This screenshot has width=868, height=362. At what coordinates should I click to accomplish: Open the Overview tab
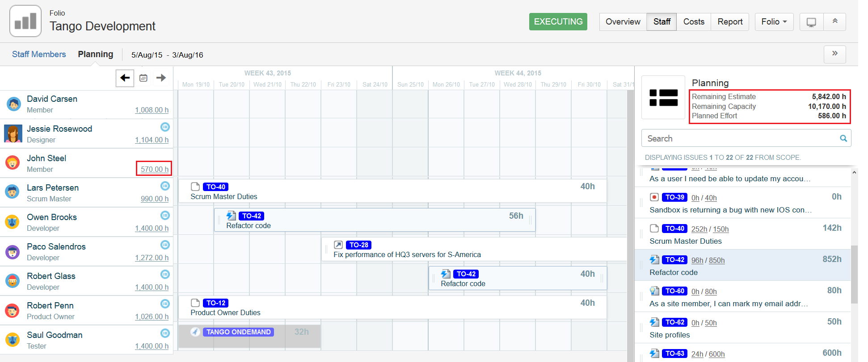[623, 22]
